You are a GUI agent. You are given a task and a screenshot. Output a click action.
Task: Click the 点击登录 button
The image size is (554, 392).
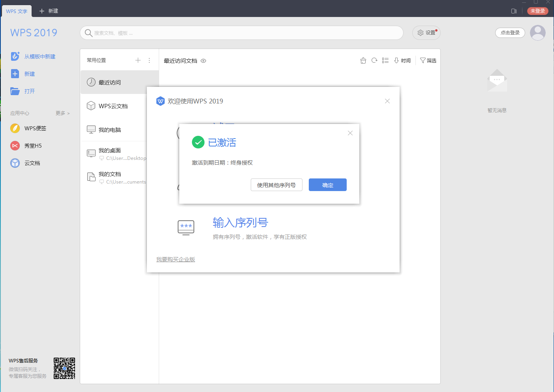click(510, 33)
